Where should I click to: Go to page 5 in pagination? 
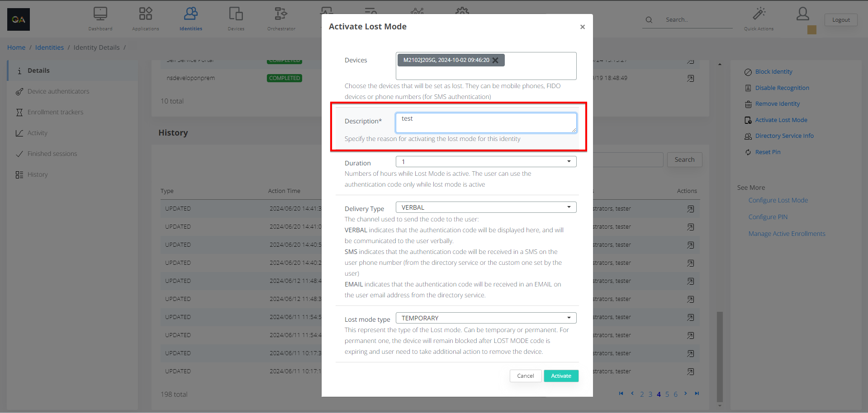coord(667,394)
